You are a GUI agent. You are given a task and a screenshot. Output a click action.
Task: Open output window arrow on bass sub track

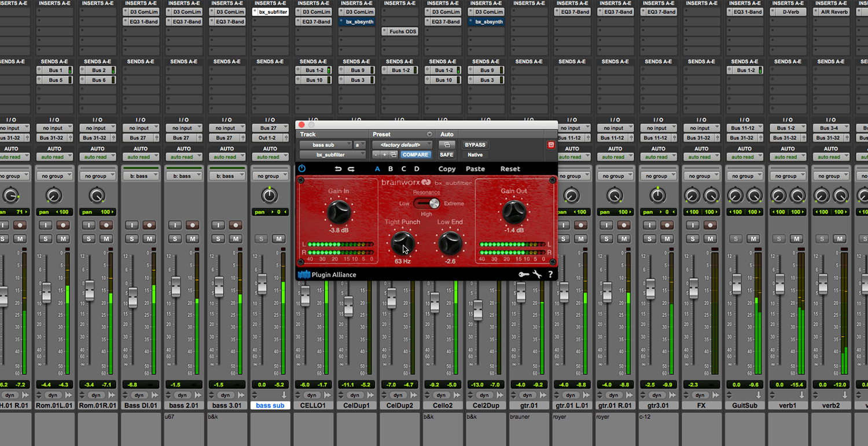(x=284, y=395)
